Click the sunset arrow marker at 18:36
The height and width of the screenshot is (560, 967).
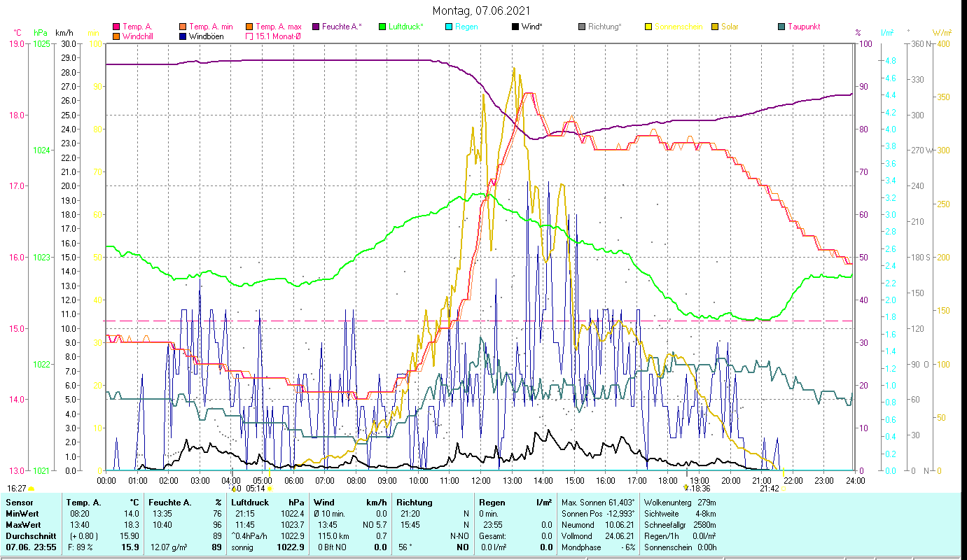pos(686,488)
